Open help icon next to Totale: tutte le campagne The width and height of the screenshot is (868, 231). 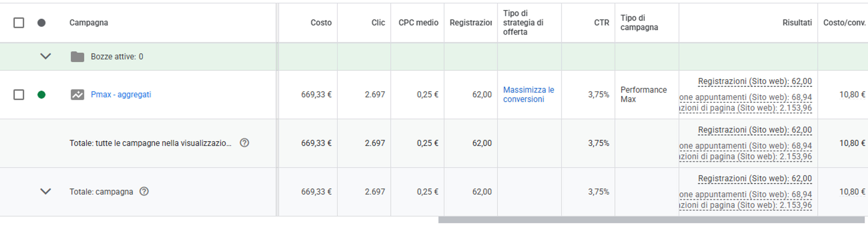[244, 143]
